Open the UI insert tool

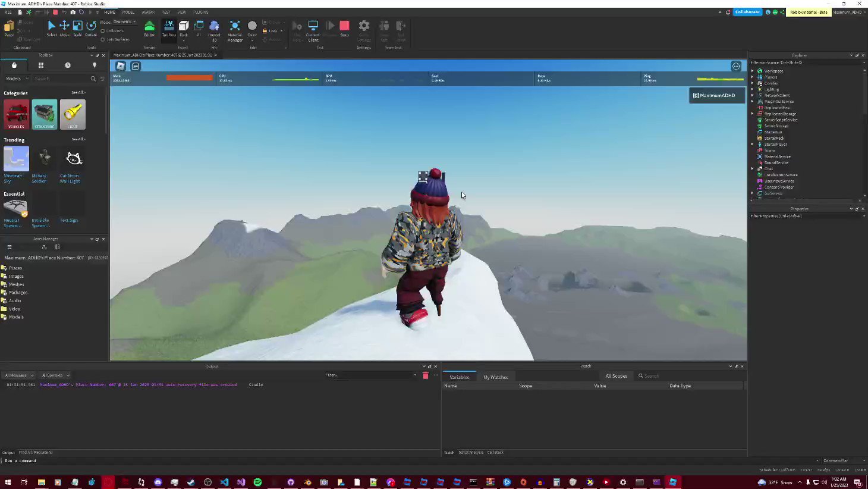[x=199, y=29]
